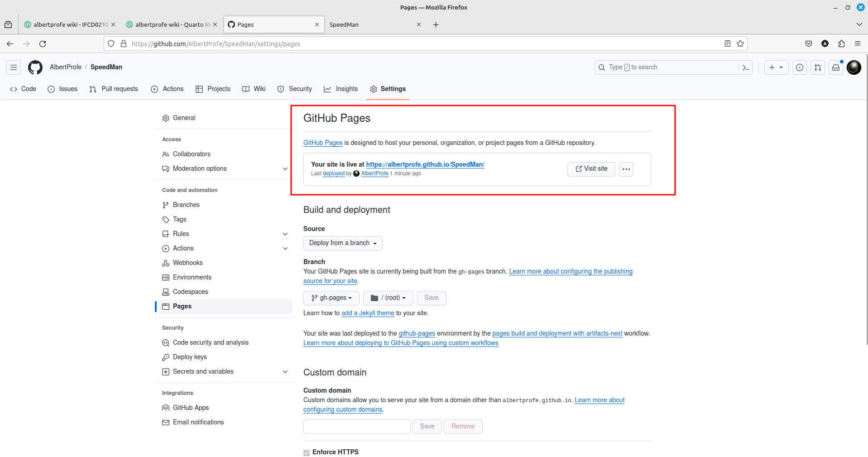Screen dimensions: 868x457
Task: Save to Pocket icon
Action: pyautogui.click(x=809, y=44)
